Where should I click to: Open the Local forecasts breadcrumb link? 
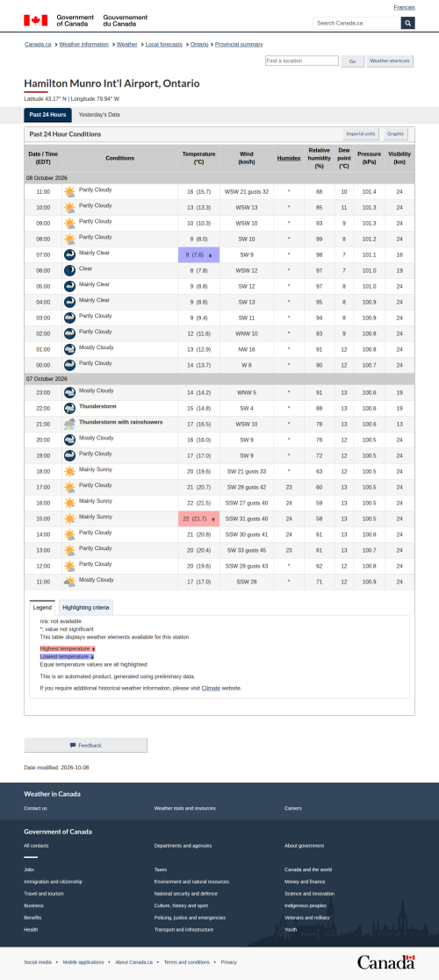pyautogui.click(x=164, y=45)
